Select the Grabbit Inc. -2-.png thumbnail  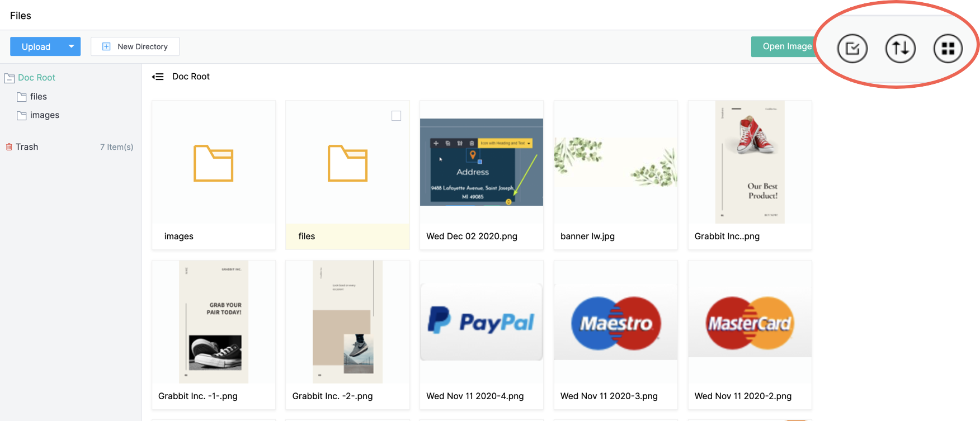347,322
